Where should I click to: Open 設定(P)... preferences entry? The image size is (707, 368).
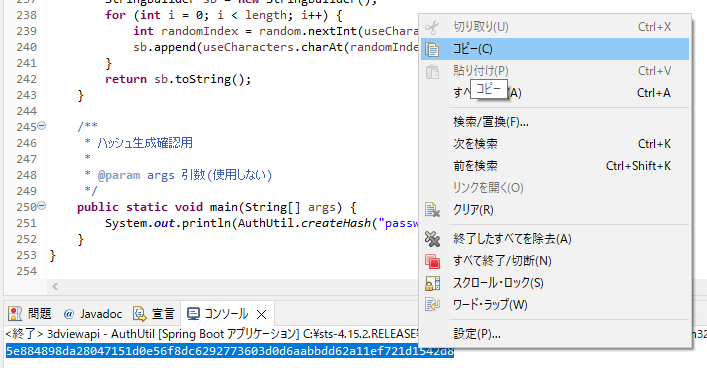[555, 334]
